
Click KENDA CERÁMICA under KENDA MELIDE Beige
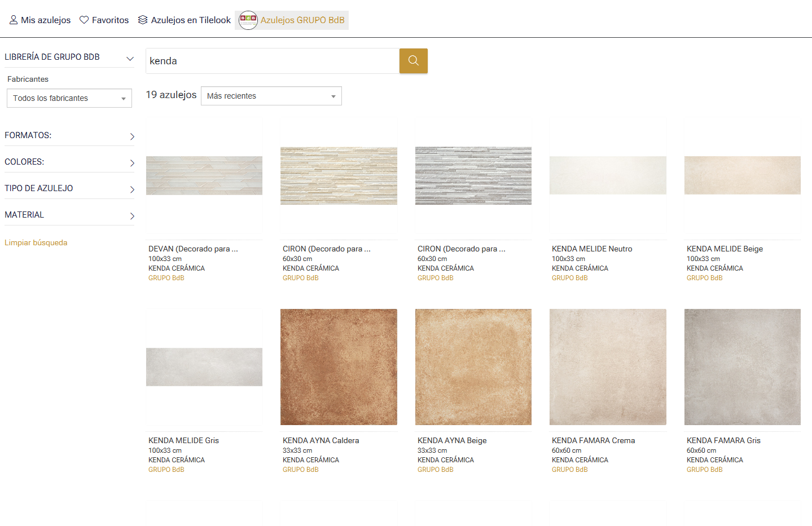click(715, 268)
